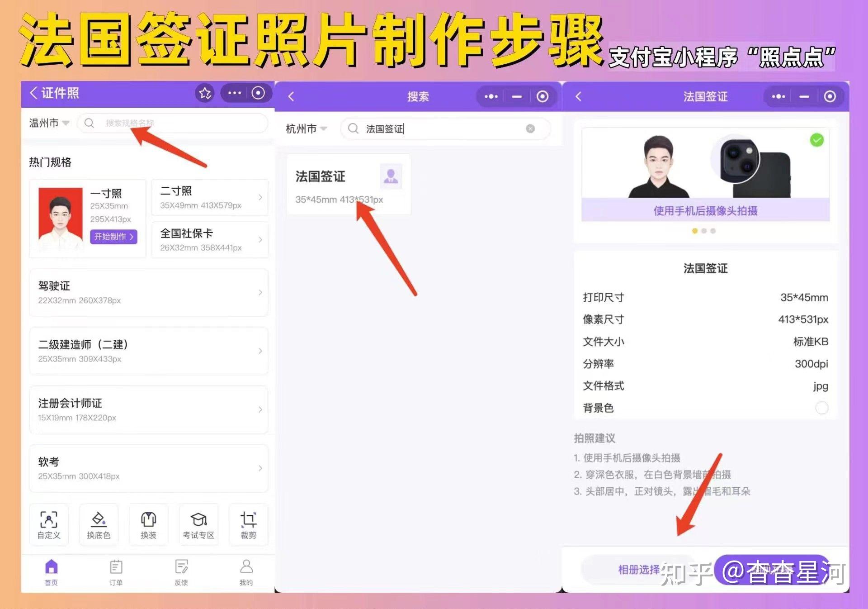The width and height of the screenshot is (868, 609).
Task: Click jpg 文件格式 value
Action: [821, 386]
